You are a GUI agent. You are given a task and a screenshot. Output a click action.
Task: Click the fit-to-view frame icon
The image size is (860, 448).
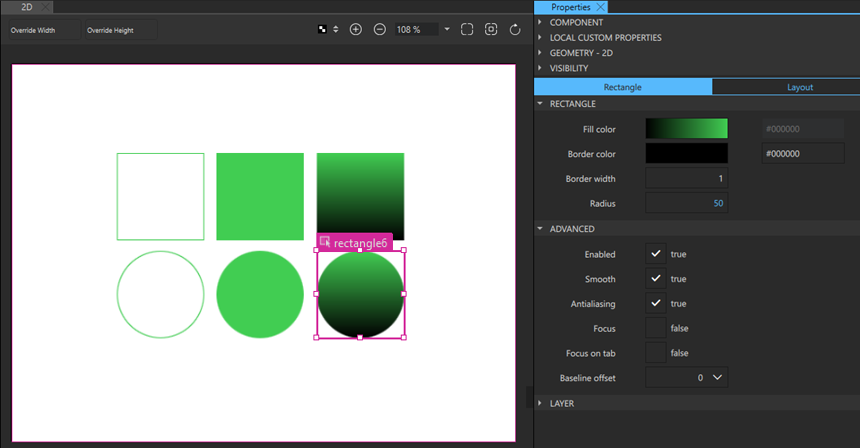point(467,30)
